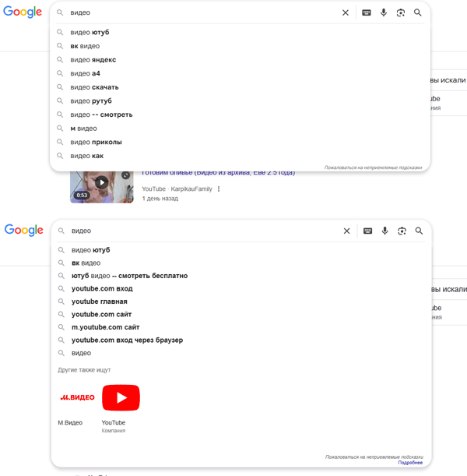Open virtual keyboard in top search bar
The width and height of the screenshot is (467, 476).
[367, 12]
